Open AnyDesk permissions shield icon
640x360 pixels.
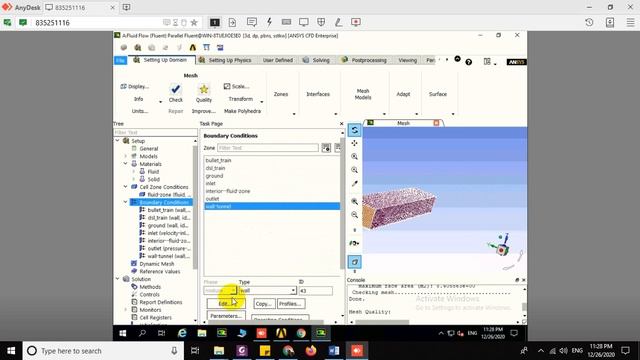click(x=321, y=22)
